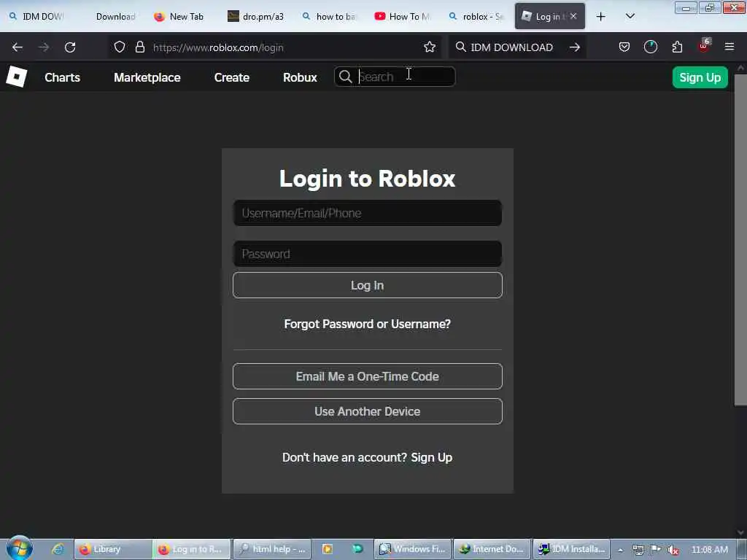Open Create in the Roblox navbar
The image size is (747, 560).
click(x=231, y=77)
